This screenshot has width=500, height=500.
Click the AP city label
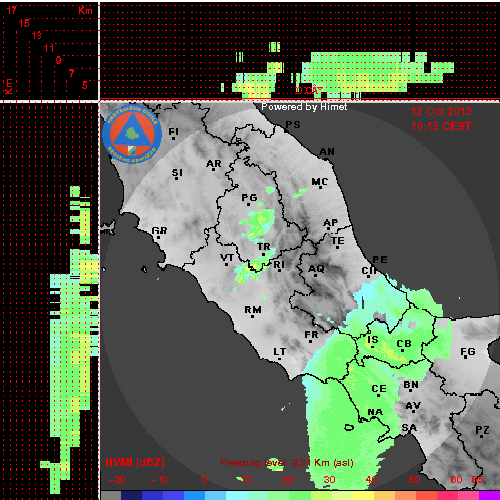click(x=331, y=223)
